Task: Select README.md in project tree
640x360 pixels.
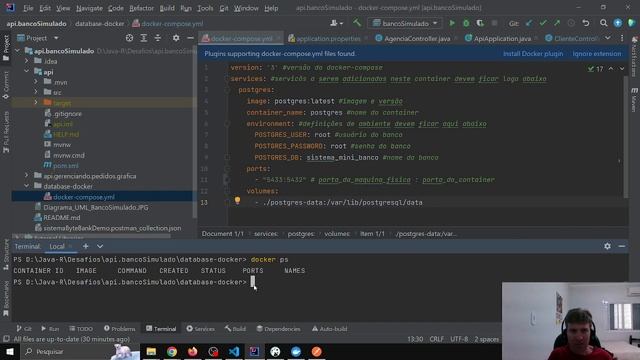Action: [x=61, y=218]
